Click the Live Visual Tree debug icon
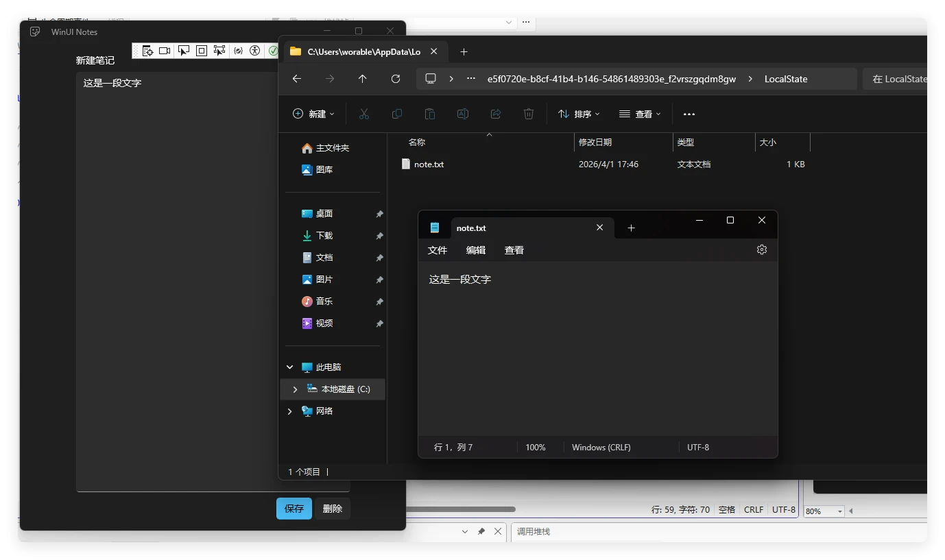This screenshot has height=560, width=945. tap(147, 51)
